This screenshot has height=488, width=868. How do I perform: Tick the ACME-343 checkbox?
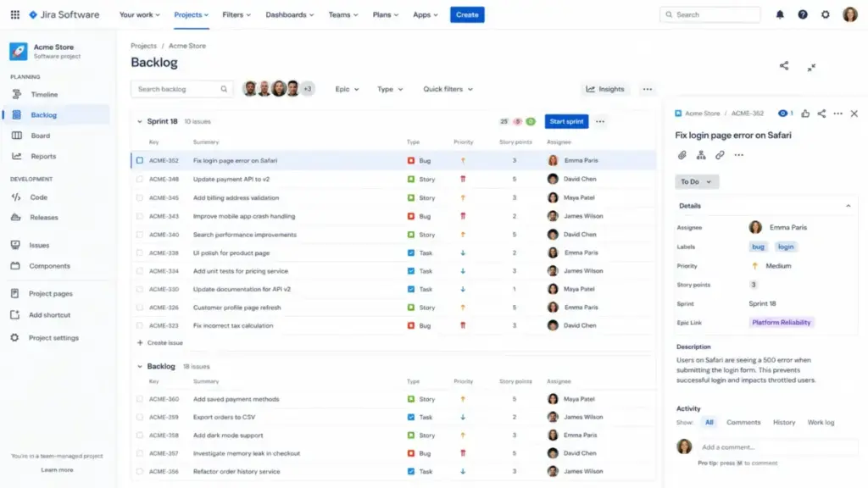tap(140, 216)
